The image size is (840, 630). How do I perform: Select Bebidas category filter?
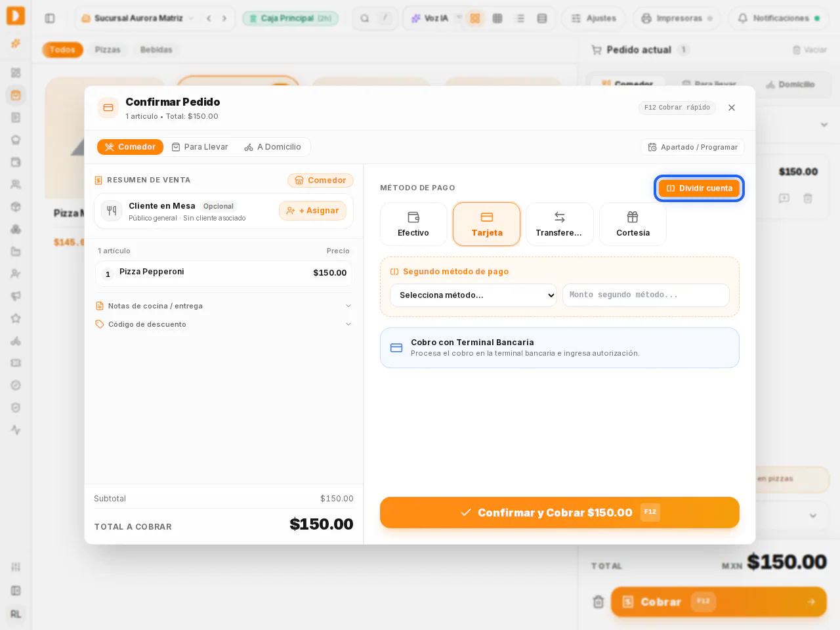point(156,50)
